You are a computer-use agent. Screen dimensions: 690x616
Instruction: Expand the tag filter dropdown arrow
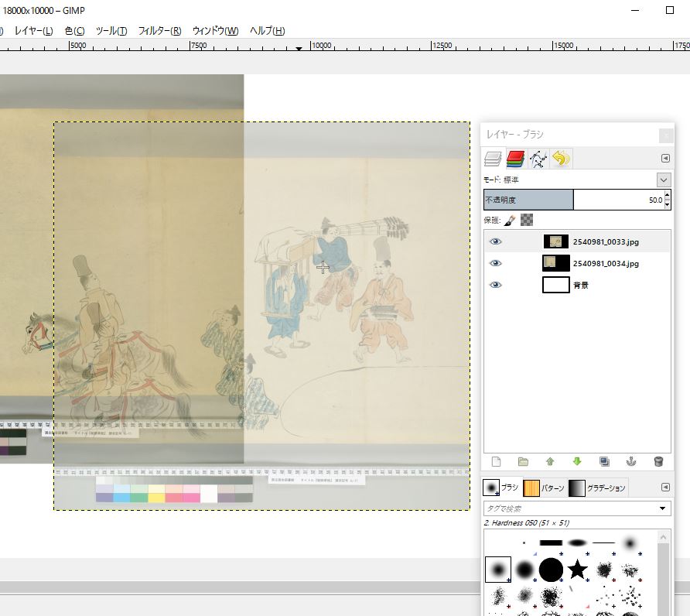[662, 508]
